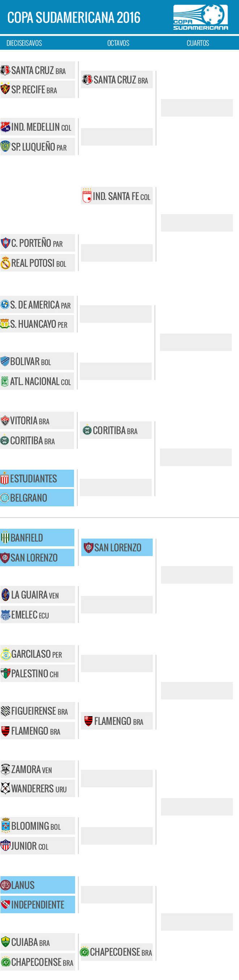239x980 pixels.
Task: Click the Sp. Recife lion crest
Action: pos(5,90)
